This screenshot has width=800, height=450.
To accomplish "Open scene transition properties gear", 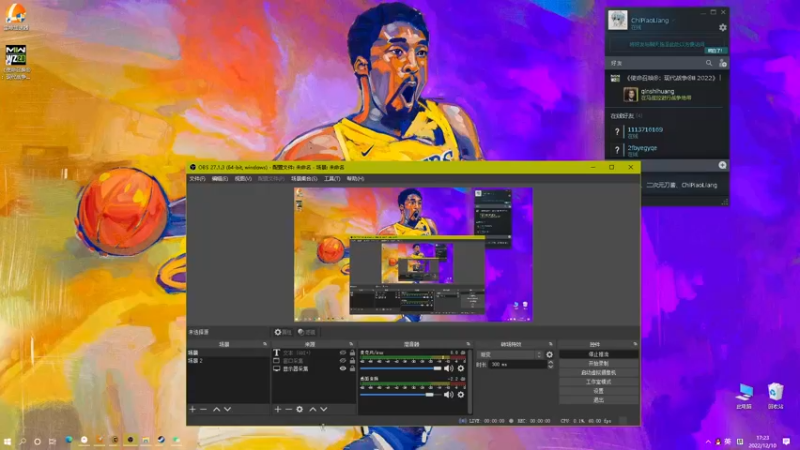I will (x=549, y=355).
